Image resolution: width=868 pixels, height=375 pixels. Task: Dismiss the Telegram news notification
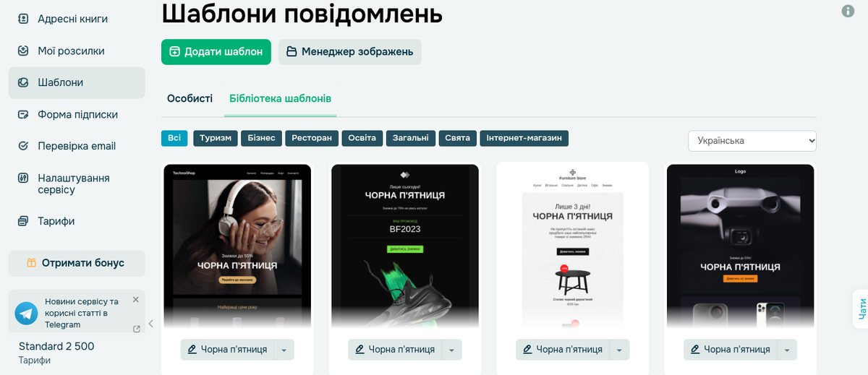pos(135,299)
